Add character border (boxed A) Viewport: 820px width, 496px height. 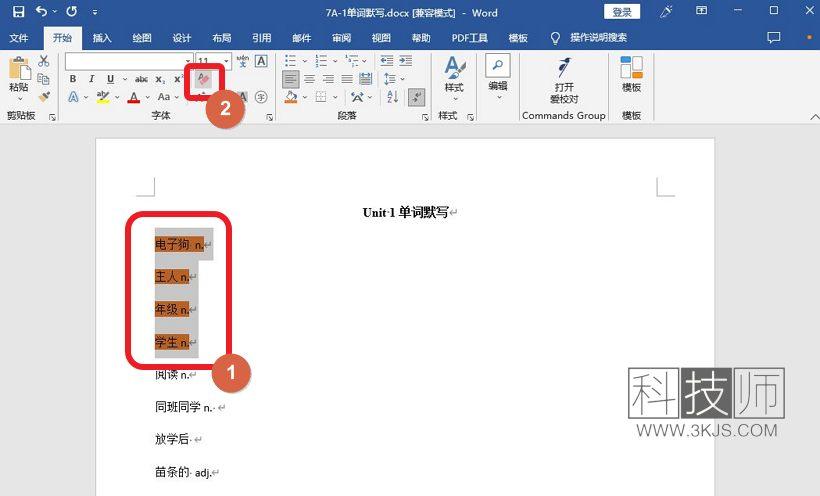coord(261,61)
